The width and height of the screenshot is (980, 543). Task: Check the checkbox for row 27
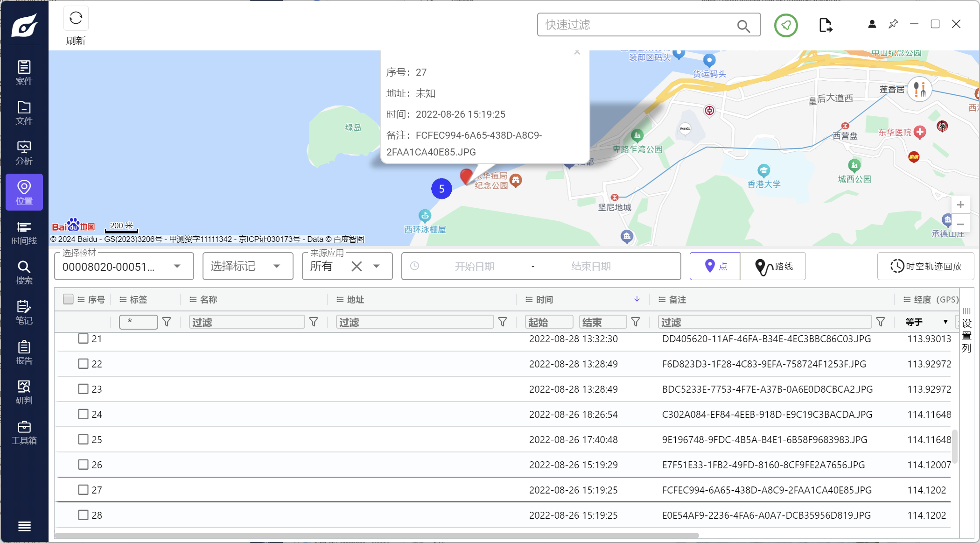tap(83, 490)
